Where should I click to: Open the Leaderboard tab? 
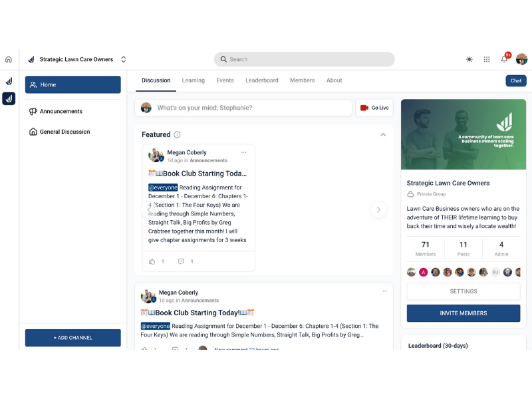261,80
